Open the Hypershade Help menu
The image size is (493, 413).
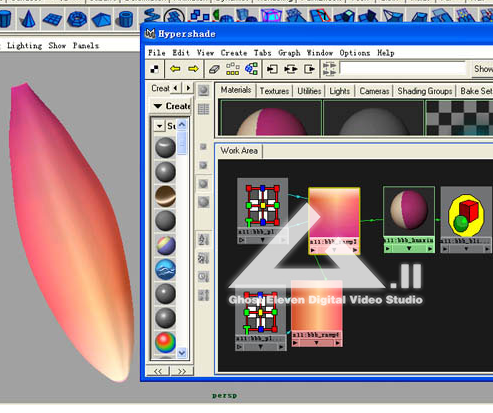(x=386, y=53)
